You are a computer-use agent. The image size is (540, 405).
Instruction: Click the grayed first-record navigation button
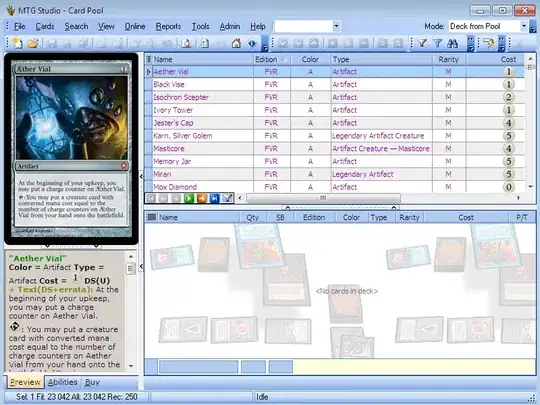coord(151,198)
